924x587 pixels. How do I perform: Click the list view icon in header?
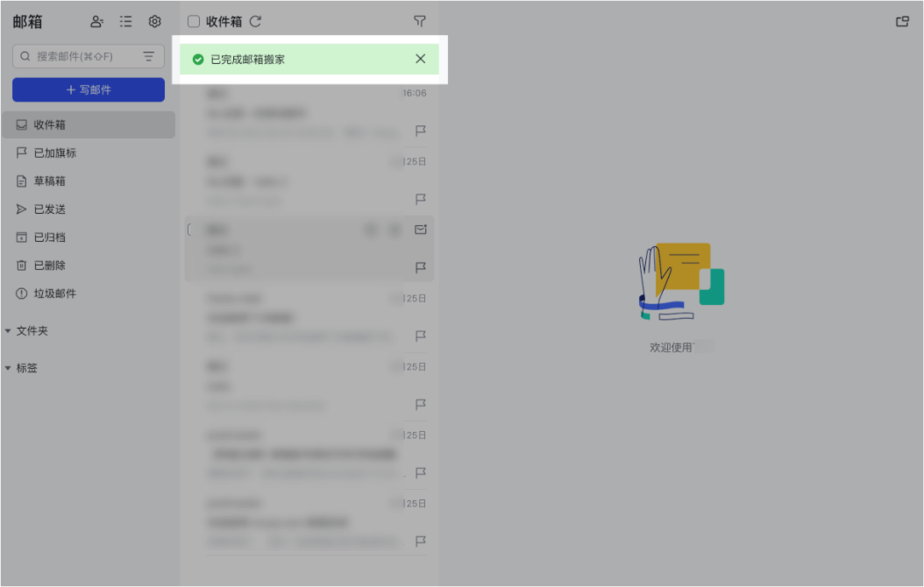pos(125,22)
